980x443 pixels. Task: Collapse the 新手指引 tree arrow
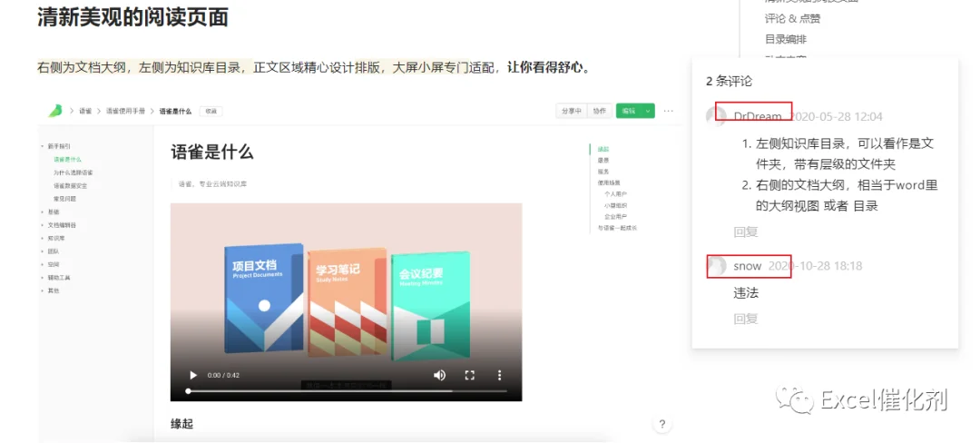43,145
